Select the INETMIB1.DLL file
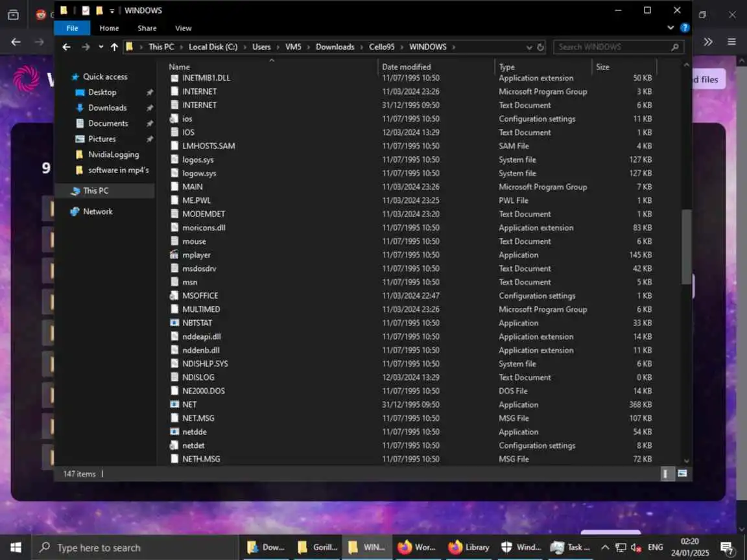This screenshot has height=560, width=747. (206, 78)
